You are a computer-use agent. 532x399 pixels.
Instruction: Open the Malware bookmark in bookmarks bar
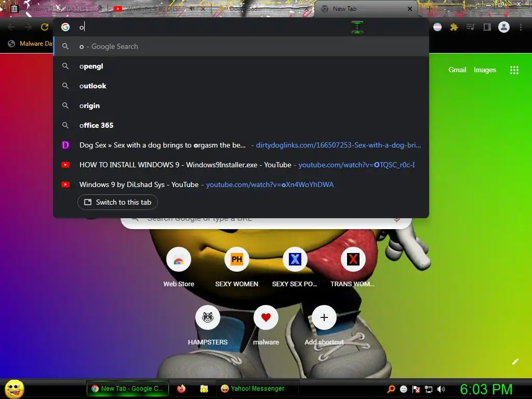pyautogui.click(x=31, y=44)
